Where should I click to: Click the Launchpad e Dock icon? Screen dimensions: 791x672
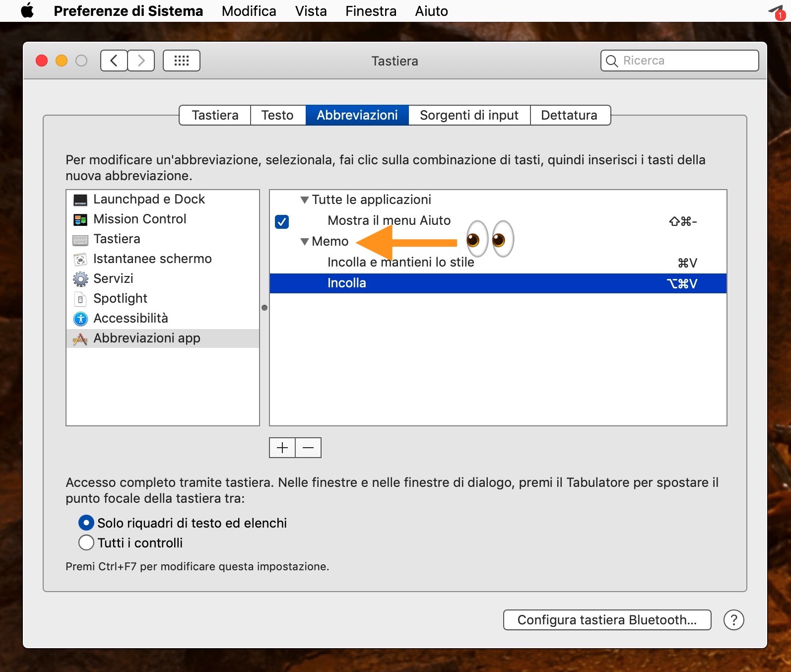tap(80, 200)
